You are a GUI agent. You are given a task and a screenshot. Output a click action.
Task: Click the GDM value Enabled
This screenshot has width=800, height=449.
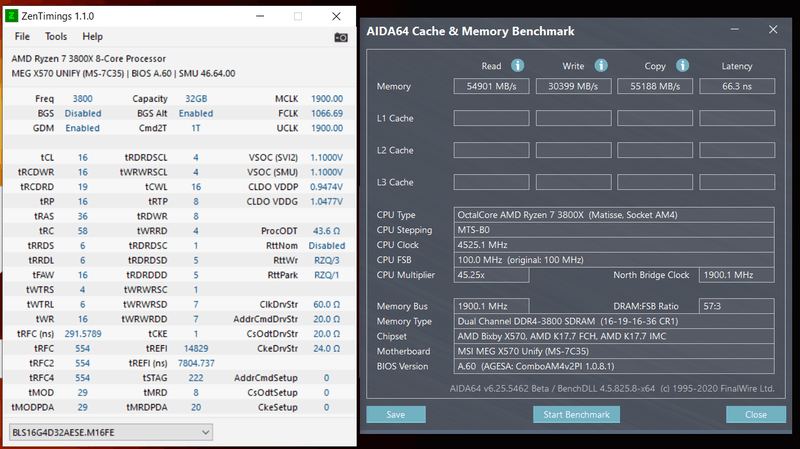point(83,128)
